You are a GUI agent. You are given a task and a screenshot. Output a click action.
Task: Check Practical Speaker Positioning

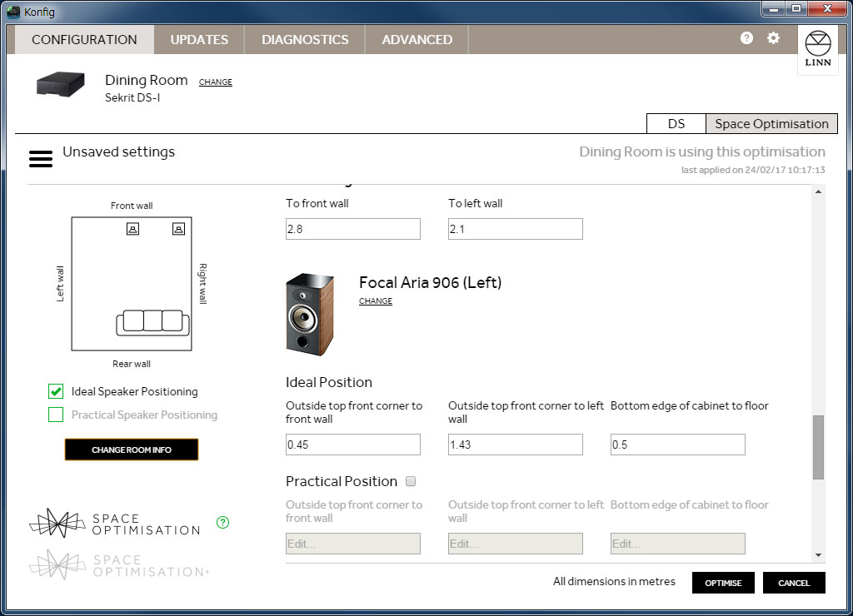pyautogui.click(x=56, y=415)
